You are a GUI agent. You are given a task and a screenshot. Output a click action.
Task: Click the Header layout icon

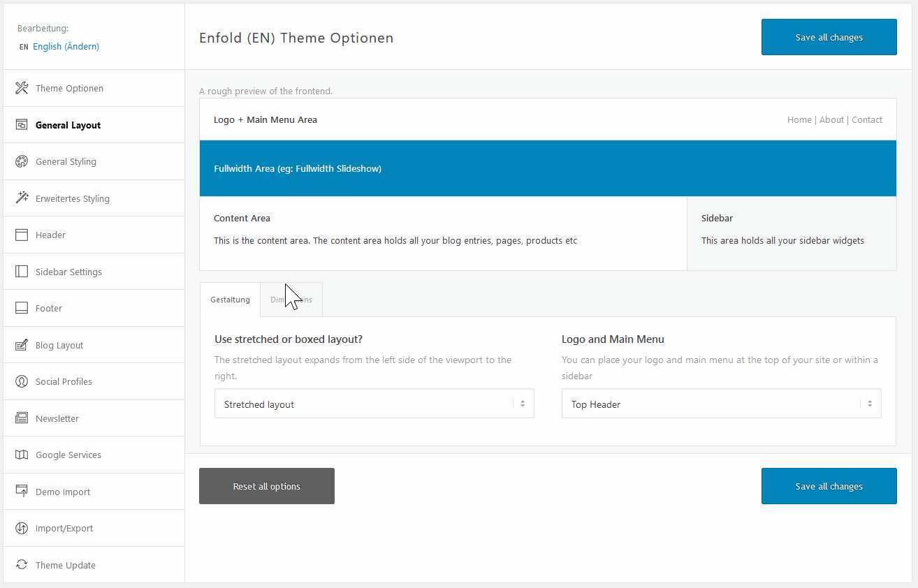point(22,235)
